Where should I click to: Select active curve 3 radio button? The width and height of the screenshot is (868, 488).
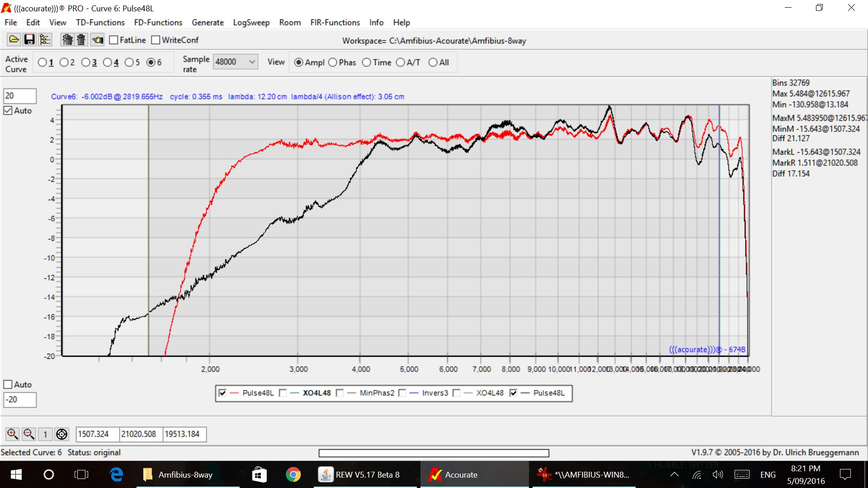tap(85, 62)
